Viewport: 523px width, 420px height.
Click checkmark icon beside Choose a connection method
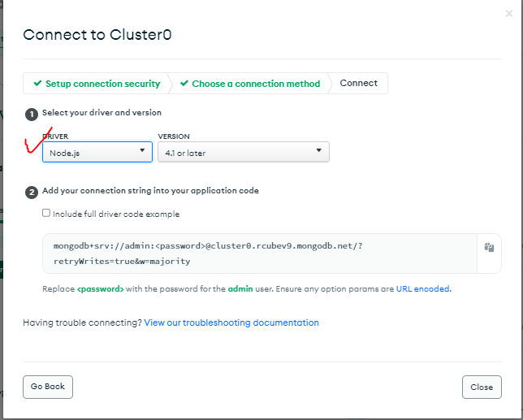click(184, 83)
